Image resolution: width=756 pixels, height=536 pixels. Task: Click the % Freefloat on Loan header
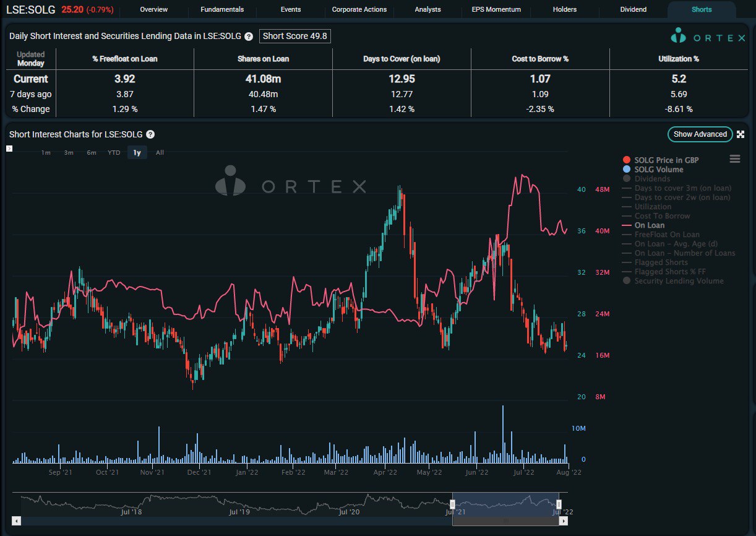coord(125,59)
